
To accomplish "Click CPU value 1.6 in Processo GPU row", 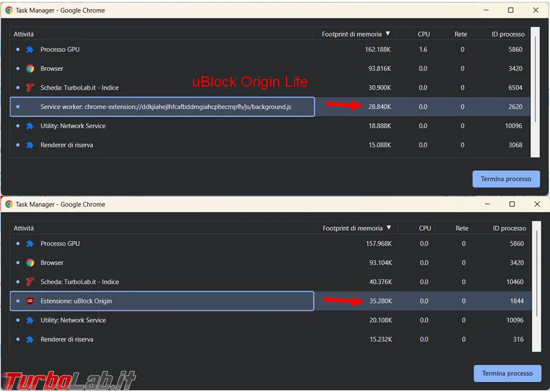I will (x=423, y=49).
